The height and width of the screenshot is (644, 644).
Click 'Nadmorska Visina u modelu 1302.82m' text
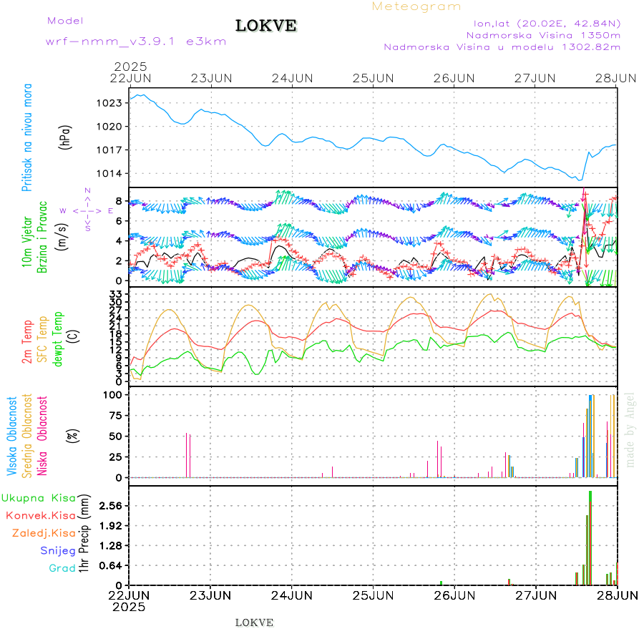(502, 47)
